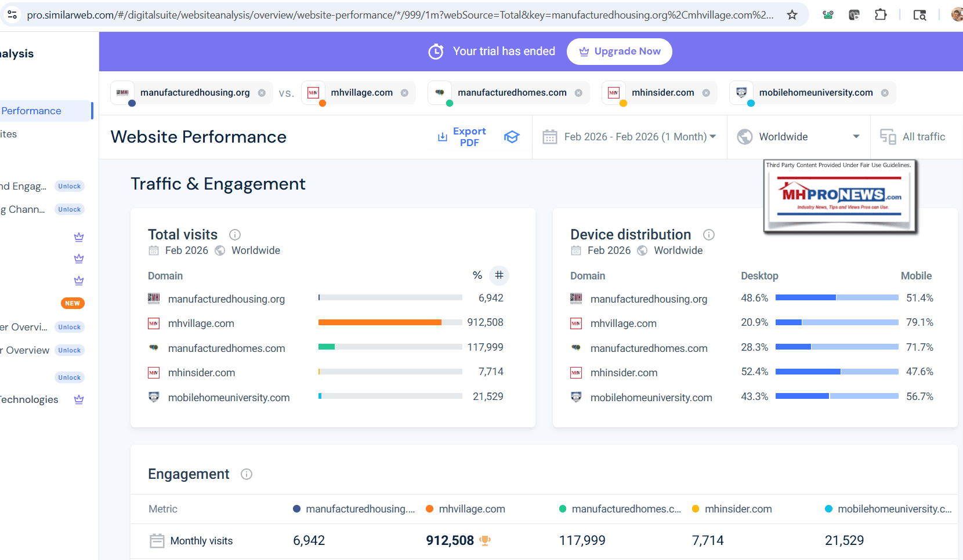Click the Upgrade Now button
This screenshot has height=560, width=963.
(619, 52)
